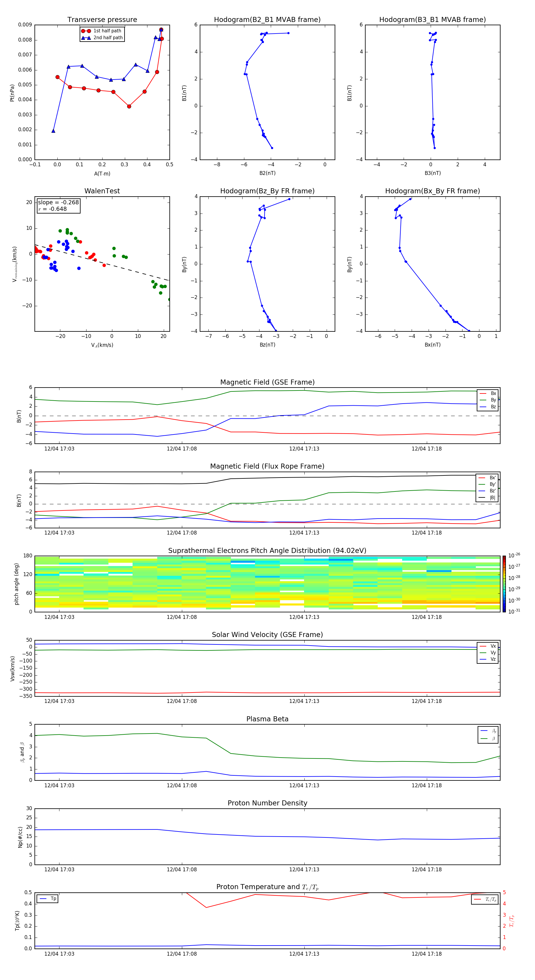
Task: Click the "Solar Wind Velocity (GSE Frame)" title
Action: pyautogui.click(x=267, y=635)
